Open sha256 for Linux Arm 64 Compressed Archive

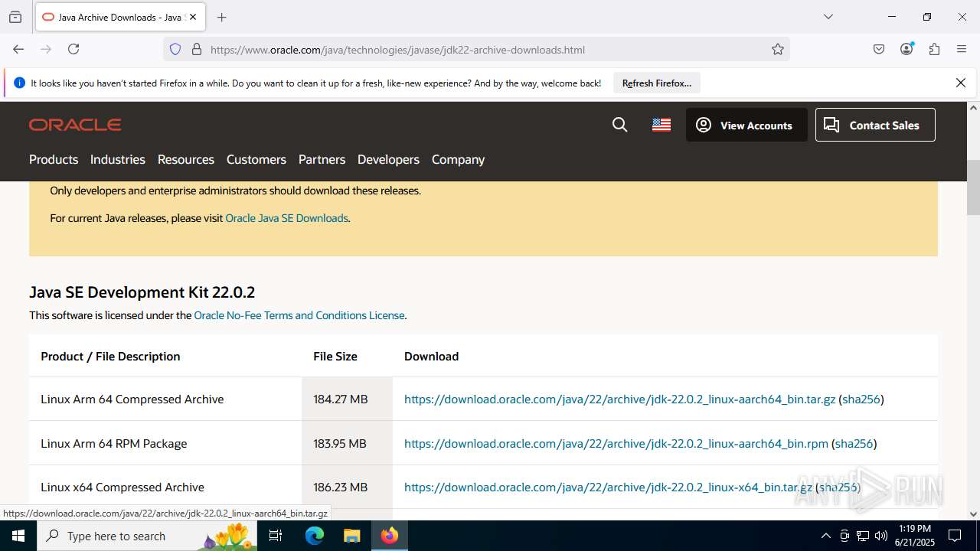coord(861,399)
